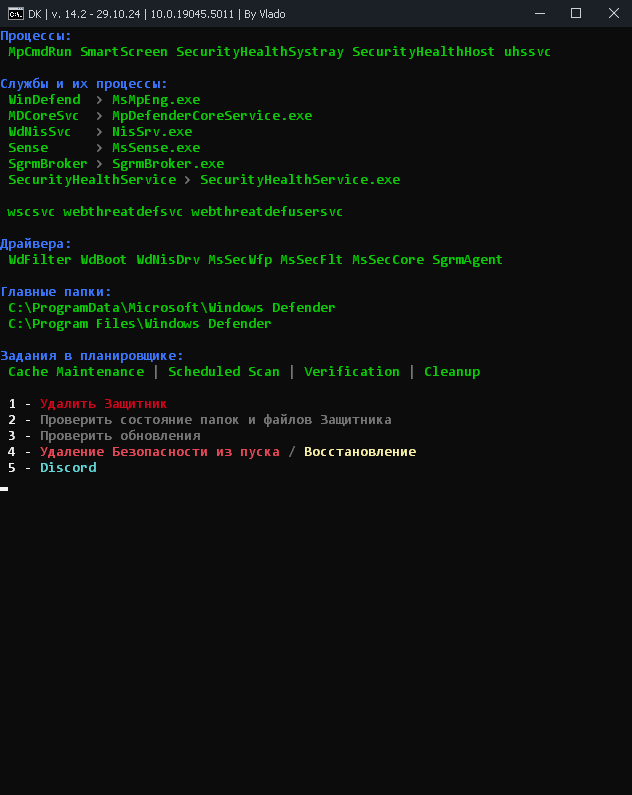Select the process name MpCmdRun
The width and height of the screenshot is (632, 795).
click(x=40, y=52)
